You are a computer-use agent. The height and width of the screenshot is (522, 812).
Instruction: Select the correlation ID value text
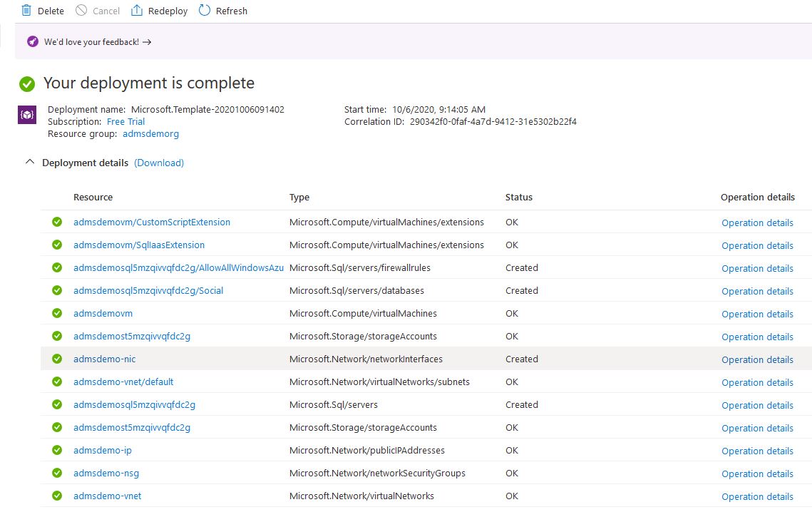(493, 122)
